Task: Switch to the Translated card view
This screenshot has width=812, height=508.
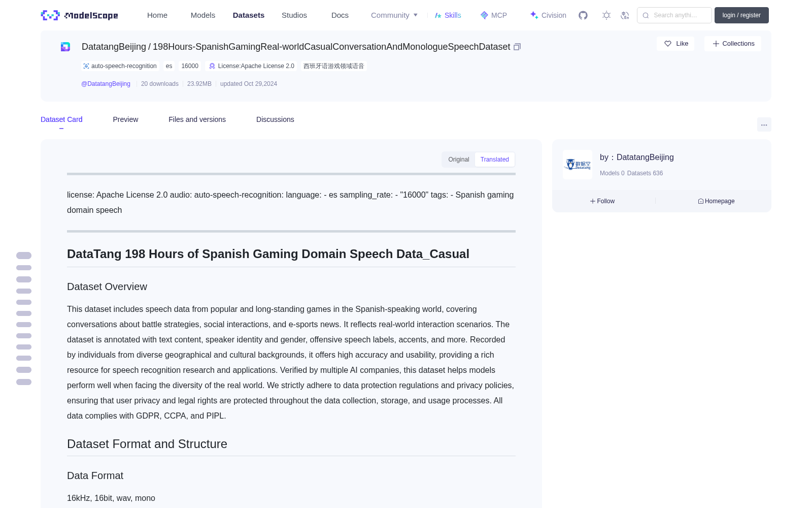Action: (x=495, y=160)
